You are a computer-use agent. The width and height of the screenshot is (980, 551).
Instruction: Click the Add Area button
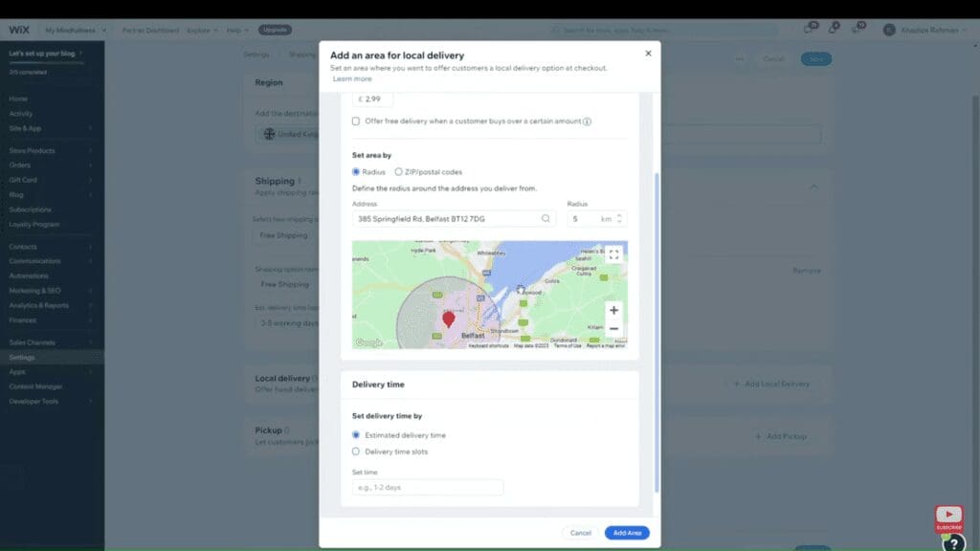627,533
